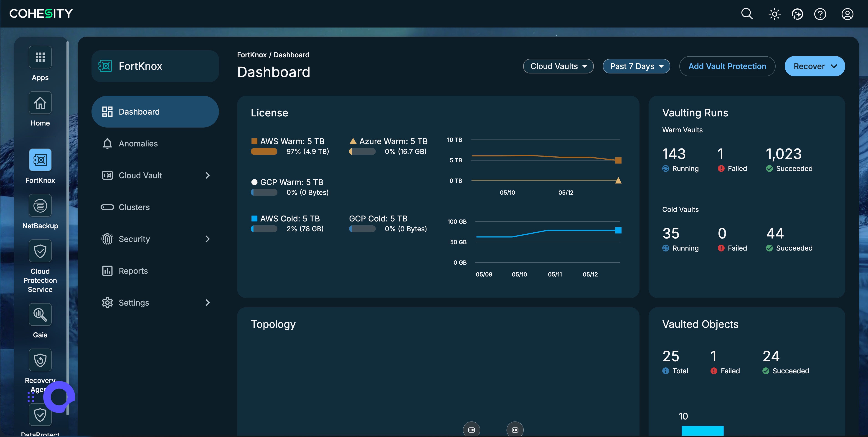
Task: Click the blue square cold chart endpoint
Action: click(x=618, y=230)
